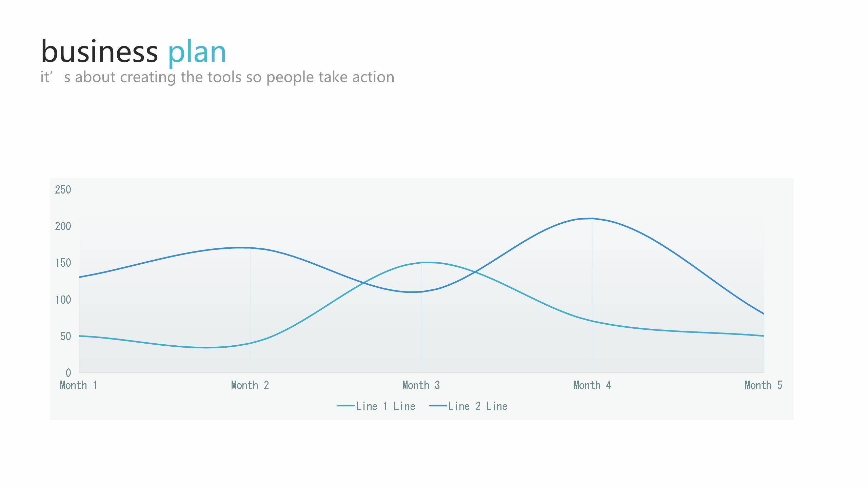Click the word "business" in the title
868x488 pixels.
99,52
